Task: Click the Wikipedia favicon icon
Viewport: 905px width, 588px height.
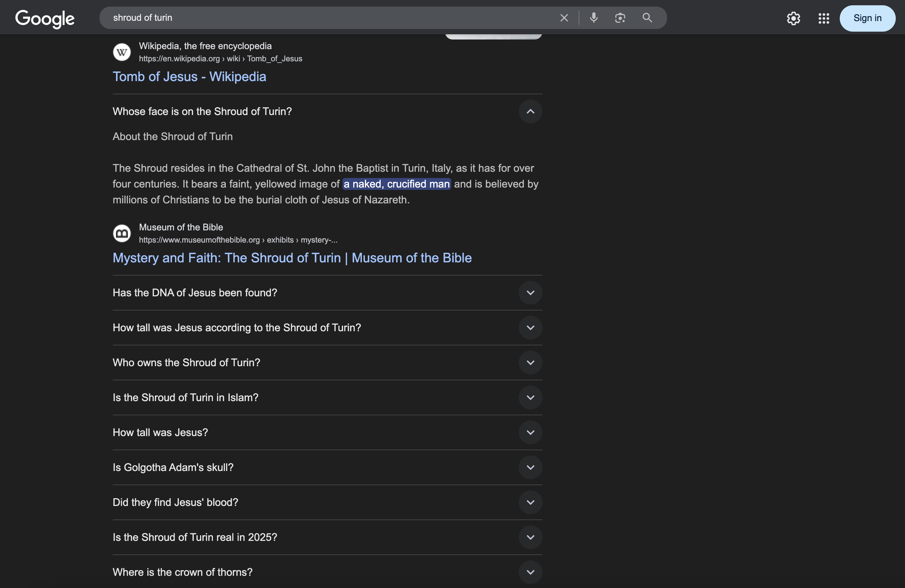Action: tap(122, 52)
